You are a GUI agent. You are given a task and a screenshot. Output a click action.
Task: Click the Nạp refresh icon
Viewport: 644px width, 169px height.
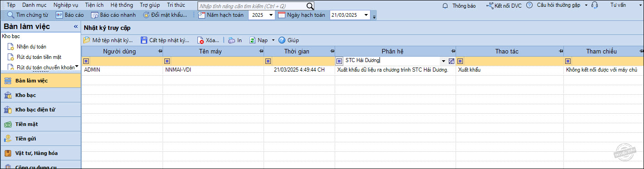click(253, 40)
